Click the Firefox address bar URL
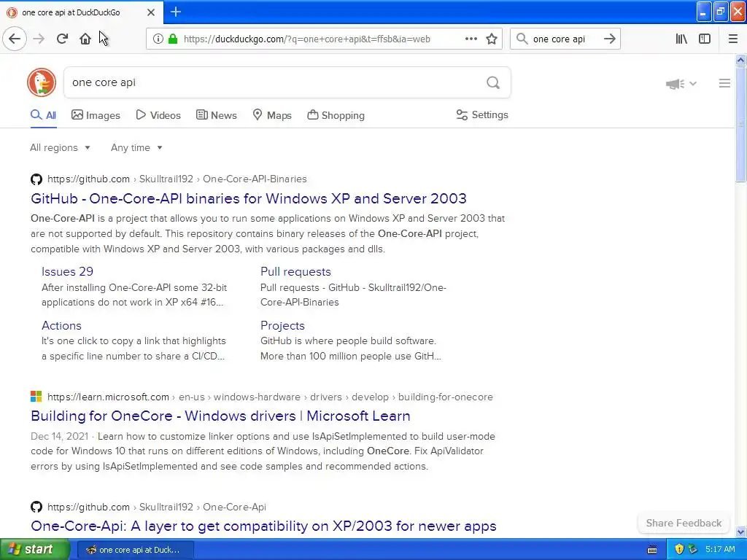This screenshot has height=560, width=747. pyautogui.click(x=307, y=39)
